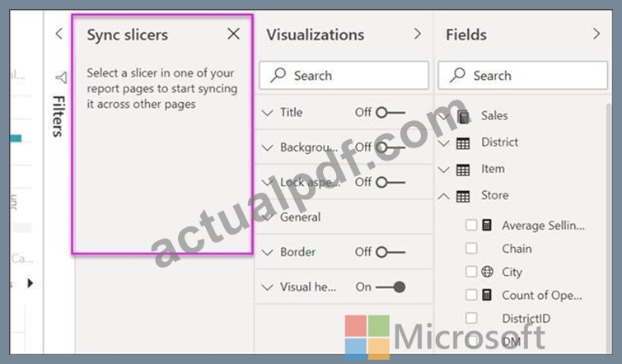Click the Average Selling calculator icon
Viewport: 622px width, 364px height.
coord(487,225)
